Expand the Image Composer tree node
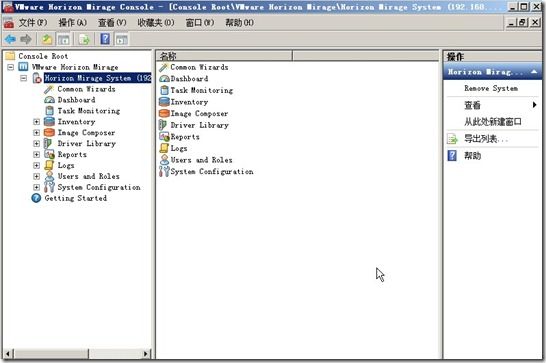The width and height of the screenshot is (546, 363). pos(37,132)
